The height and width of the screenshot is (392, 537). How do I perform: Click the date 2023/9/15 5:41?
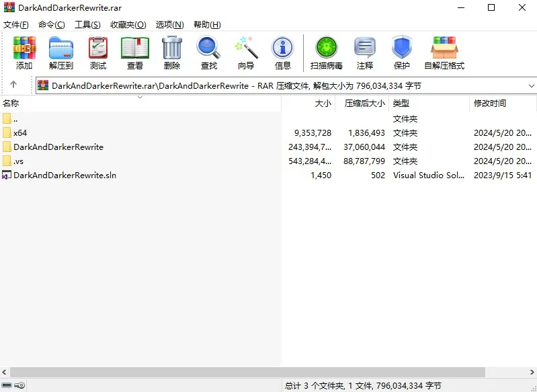(x=503, y=175)
